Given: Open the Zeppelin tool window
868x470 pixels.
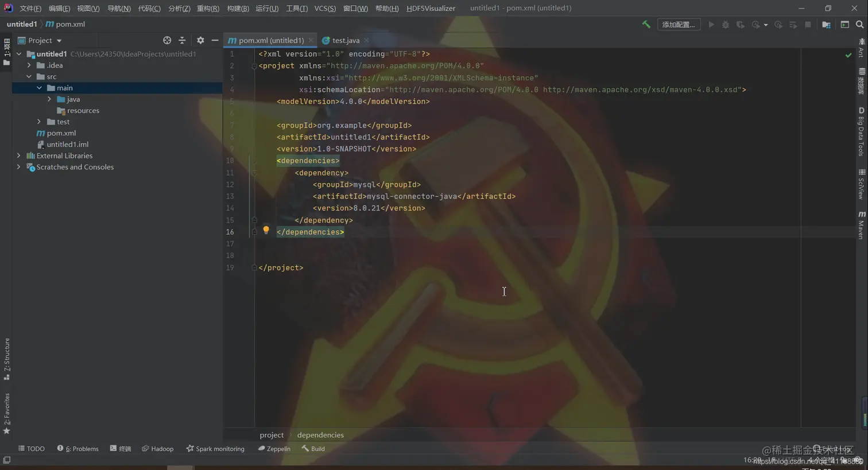Looking at the screenshot, I should pos(274,449).
